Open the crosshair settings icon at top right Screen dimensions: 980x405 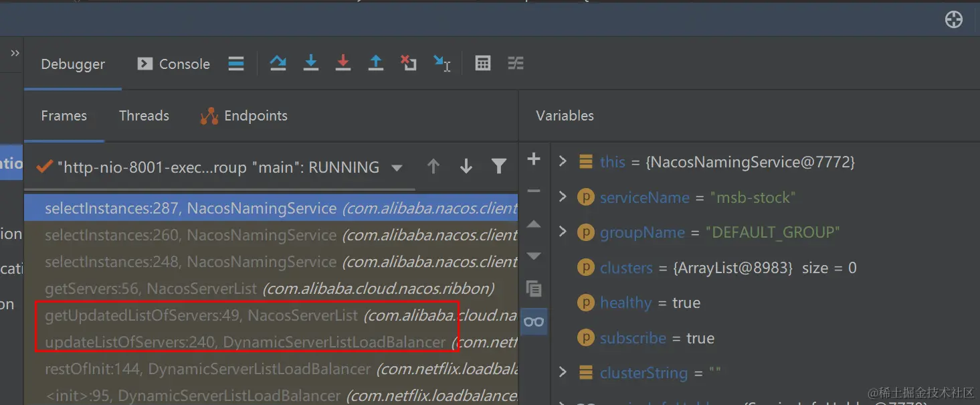[x=954, y=19]
